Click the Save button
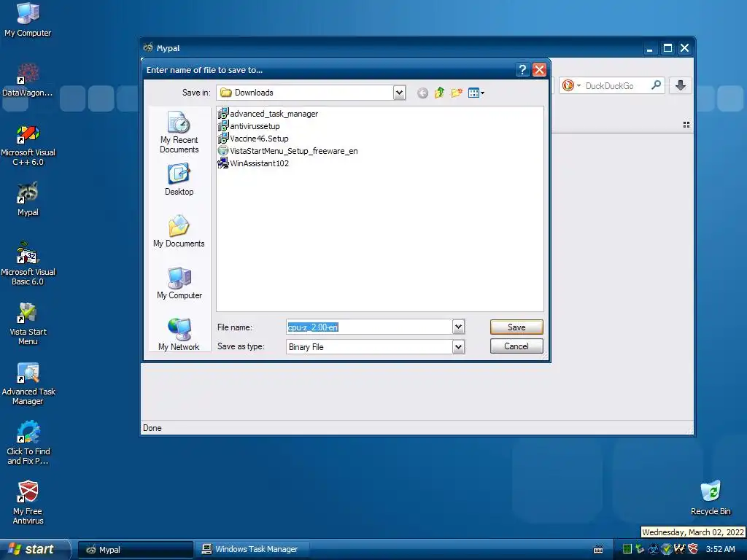 [516, 327]
